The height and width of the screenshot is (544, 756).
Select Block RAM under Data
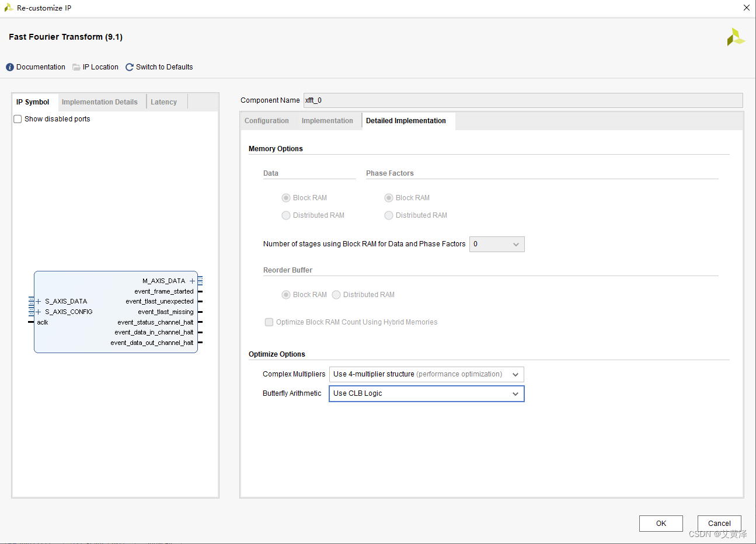click(286, 198)
